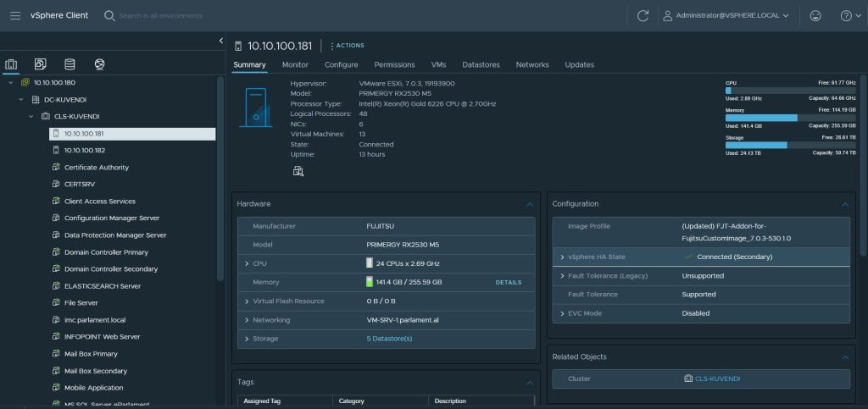Viewport: 868px width, 409px height.
Task: Expand the vSphere HA State row
Action: [562, 257]
